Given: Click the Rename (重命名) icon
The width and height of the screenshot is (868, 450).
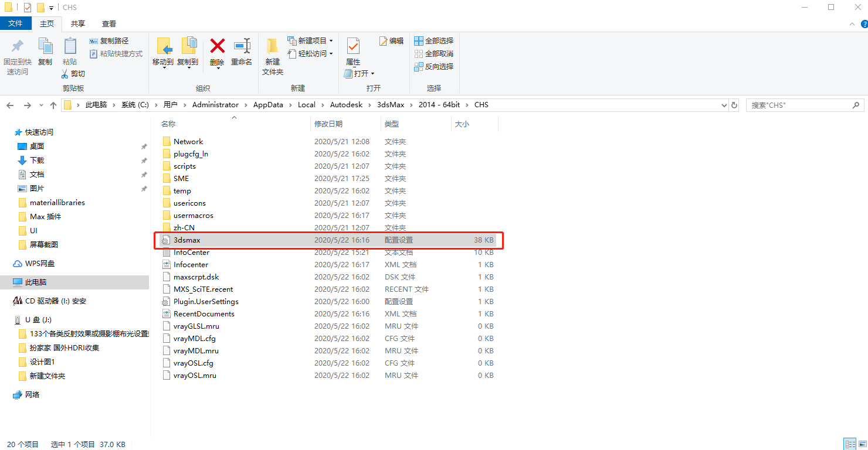Looking at the screenshot, I should click(x=242, y=46).
